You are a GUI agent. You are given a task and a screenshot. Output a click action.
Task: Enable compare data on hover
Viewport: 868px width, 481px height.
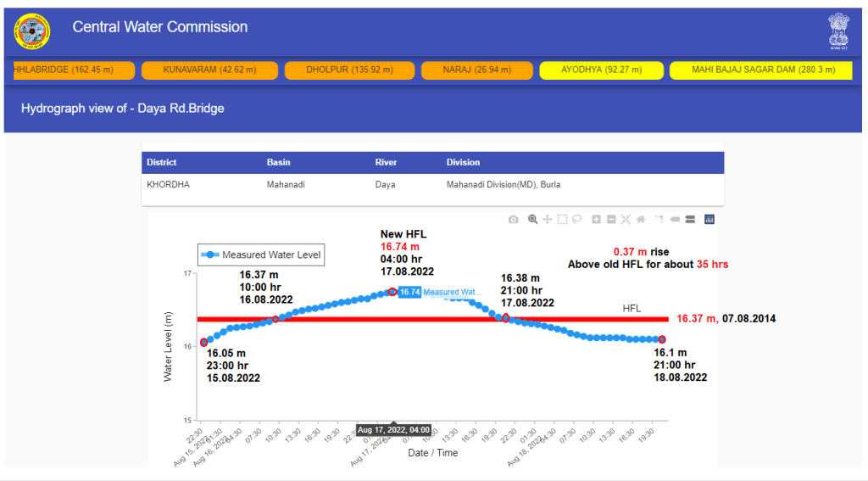point(691,220)
